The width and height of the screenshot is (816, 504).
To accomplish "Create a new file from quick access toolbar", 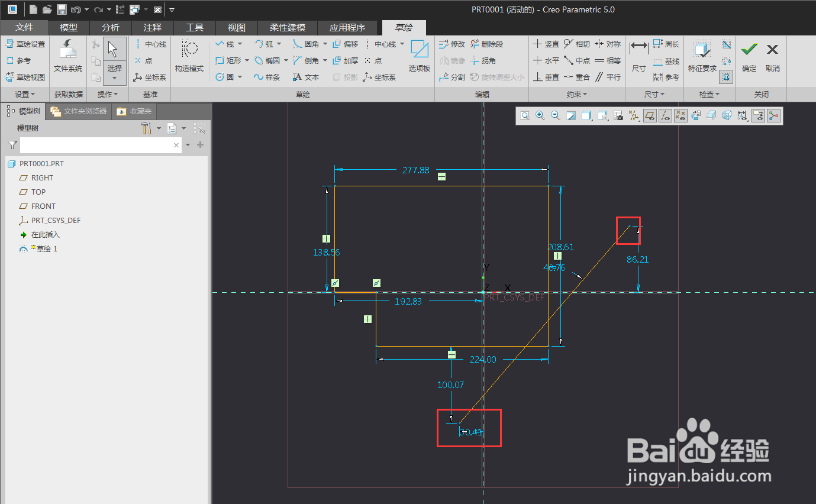I will [x=33, y=9].
